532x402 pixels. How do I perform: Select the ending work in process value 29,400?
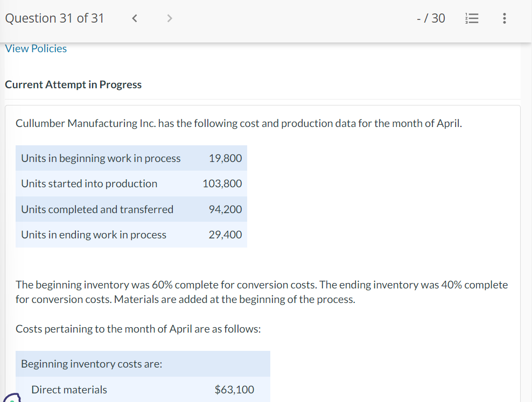(x=226, y=235)
